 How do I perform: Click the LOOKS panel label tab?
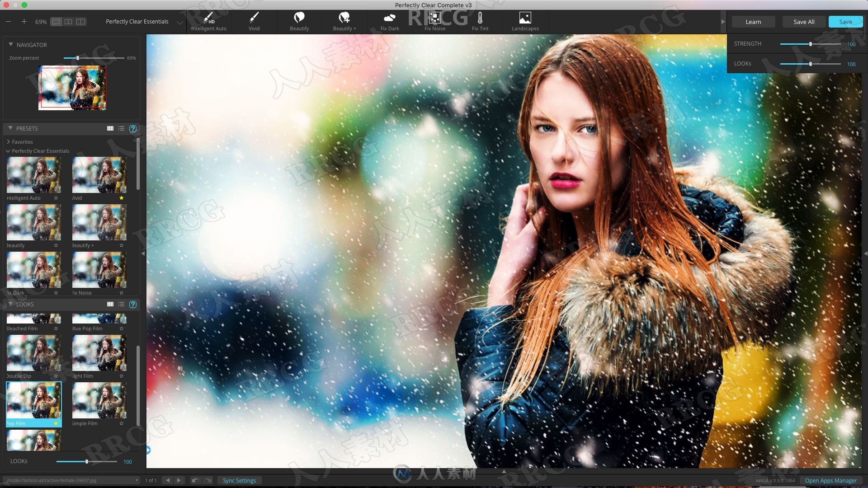tap(24, 304)
